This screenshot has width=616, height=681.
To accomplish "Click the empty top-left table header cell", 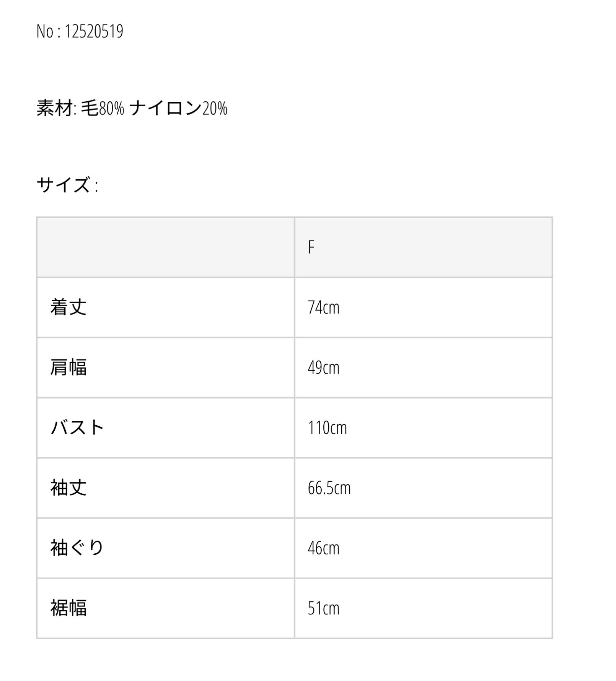I will [x=166, y=247].
